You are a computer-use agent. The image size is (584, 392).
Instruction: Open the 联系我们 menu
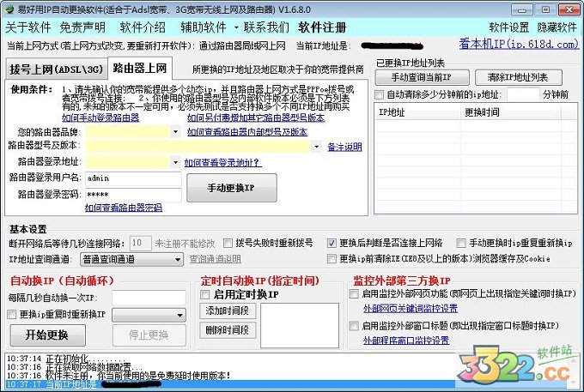point(266,27)
